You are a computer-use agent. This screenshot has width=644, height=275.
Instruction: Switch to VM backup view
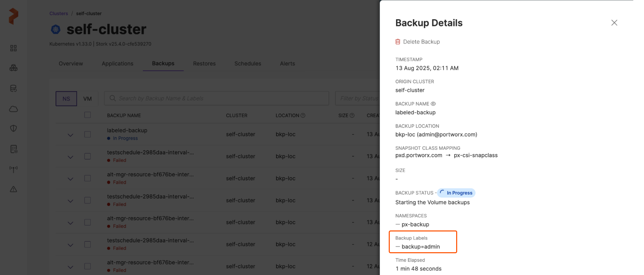click(88, 99)
